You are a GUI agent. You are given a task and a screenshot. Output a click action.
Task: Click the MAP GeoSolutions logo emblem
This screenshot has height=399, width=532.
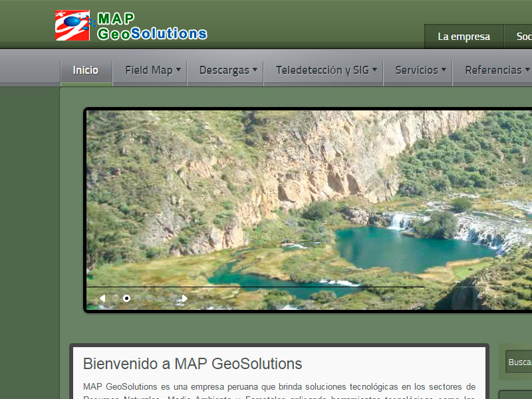coord(73,26)
